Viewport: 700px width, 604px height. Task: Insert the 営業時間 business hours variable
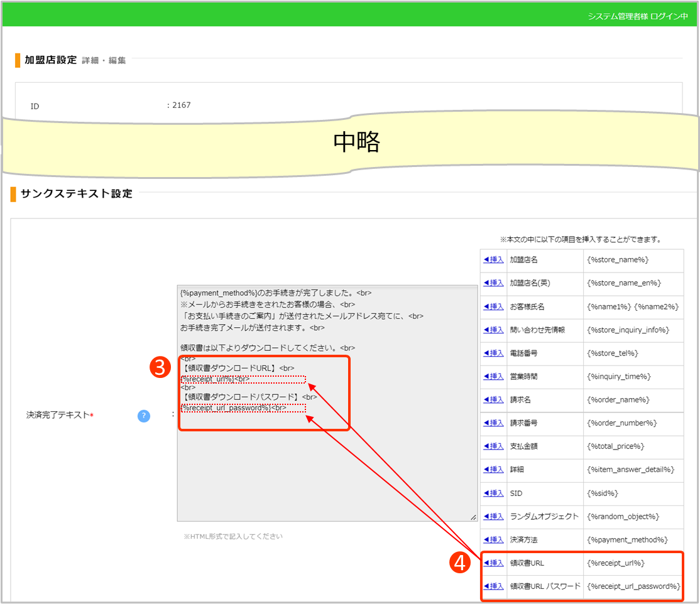click(493, 377)
